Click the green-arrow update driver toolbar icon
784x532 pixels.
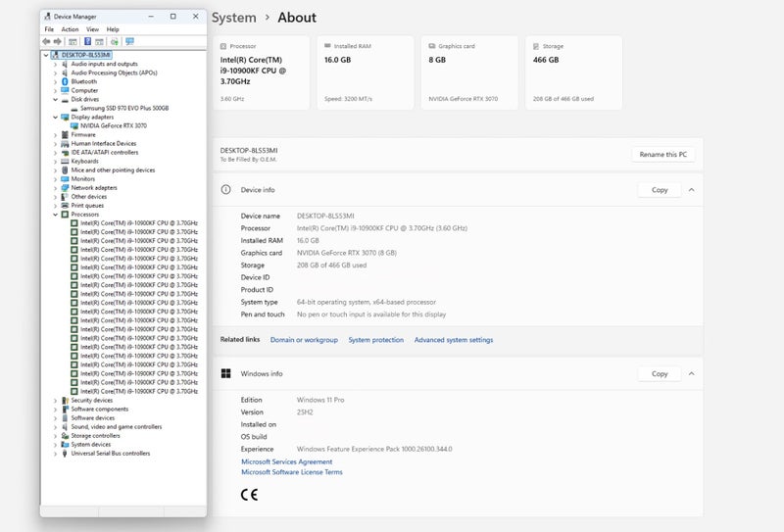point(115,41)
